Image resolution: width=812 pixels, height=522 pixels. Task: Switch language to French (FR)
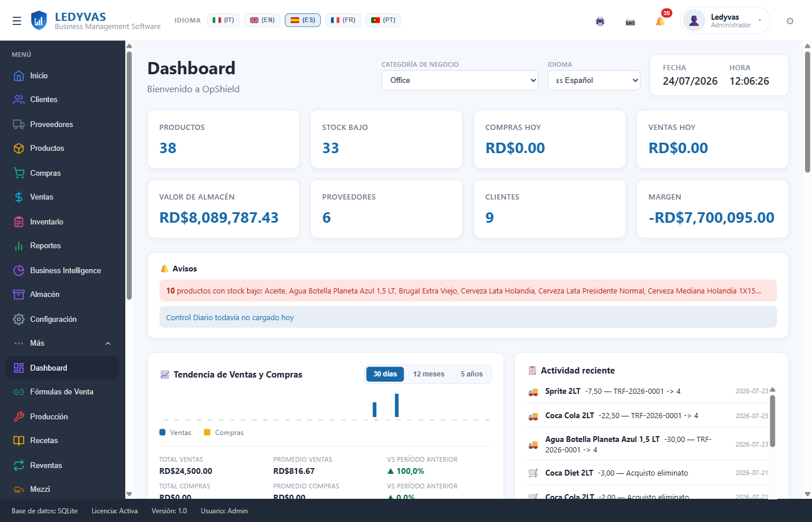coord(343,20)
